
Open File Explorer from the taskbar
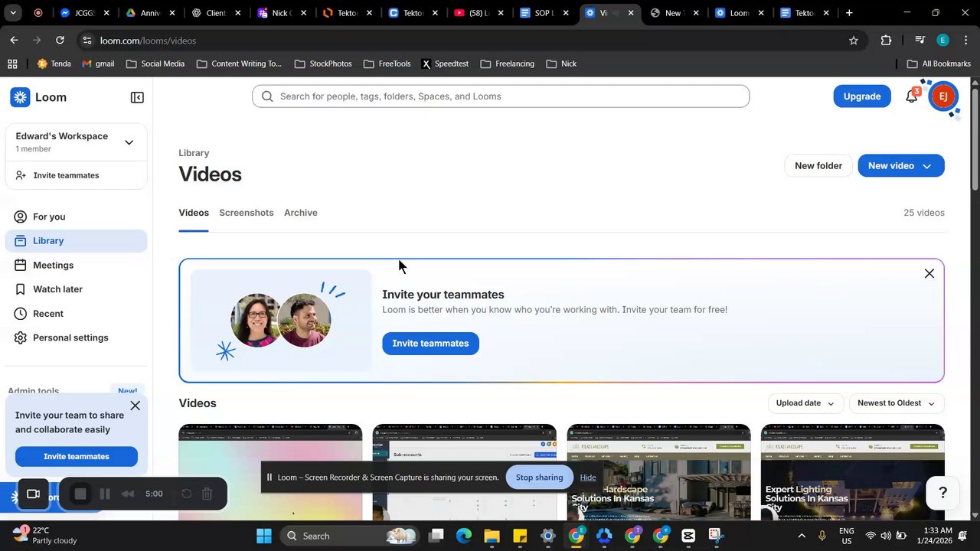tap(492, 536)
